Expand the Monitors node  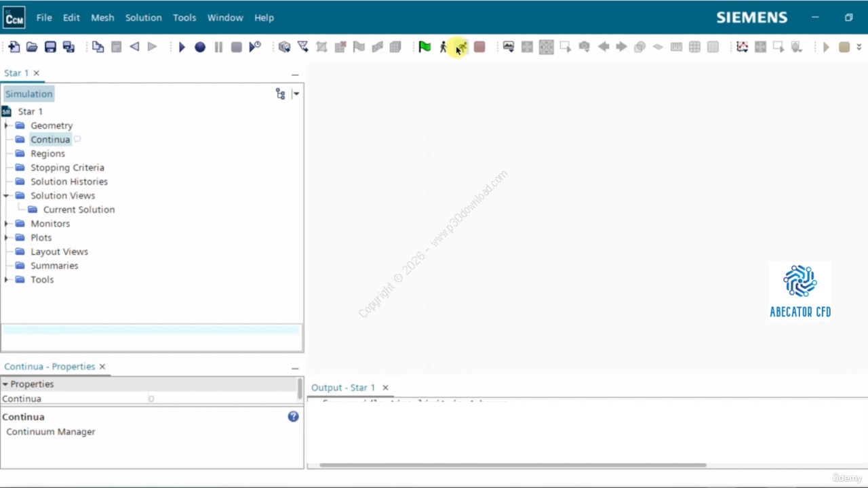coord(6,224)
